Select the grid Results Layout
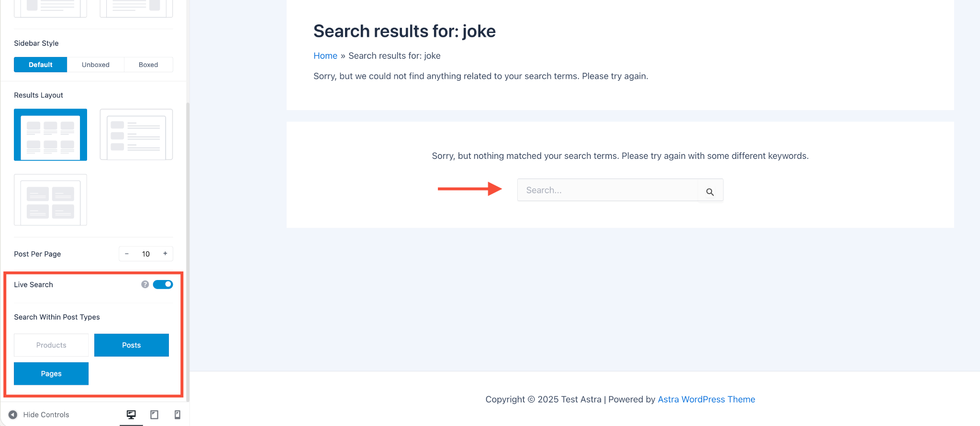The height and width of the screenshot is (426, 980). pos(50,135)
